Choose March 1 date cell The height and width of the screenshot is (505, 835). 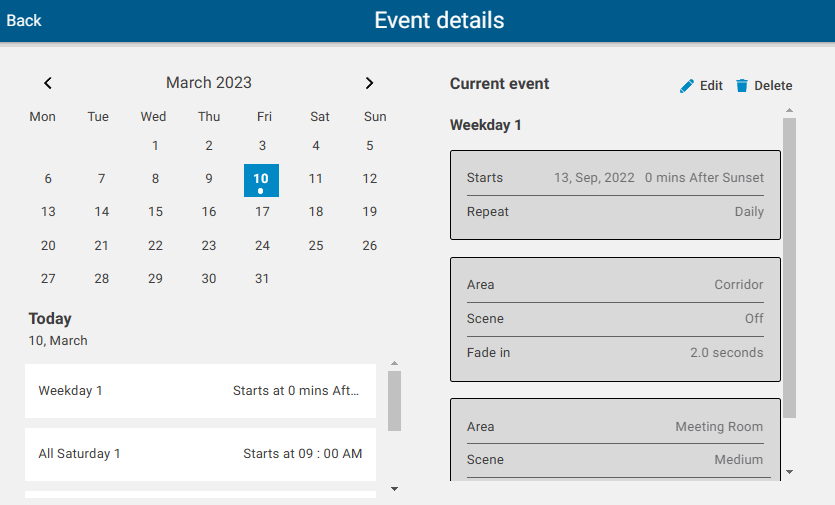155,146
